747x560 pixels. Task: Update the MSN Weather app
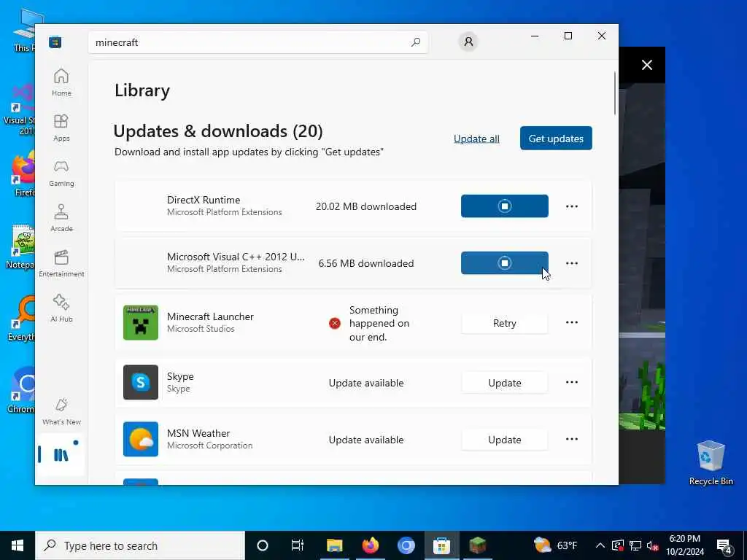click(x=505, y=440)
